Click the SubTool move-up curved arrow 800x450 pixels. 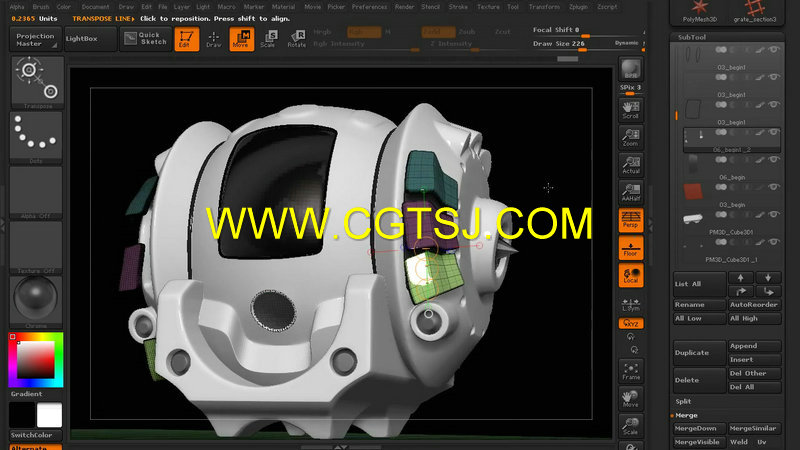[x=740, y=291]
